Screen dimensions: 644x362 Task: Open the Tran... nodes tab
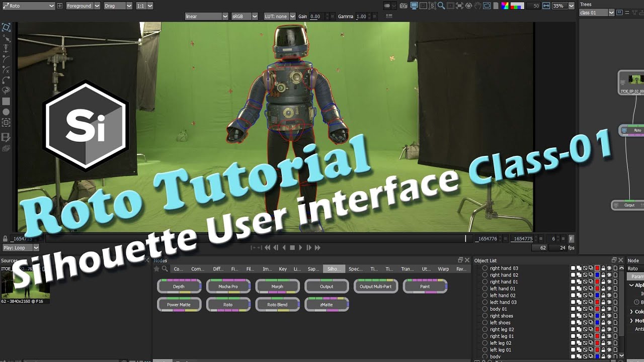[x=407, y=269]
